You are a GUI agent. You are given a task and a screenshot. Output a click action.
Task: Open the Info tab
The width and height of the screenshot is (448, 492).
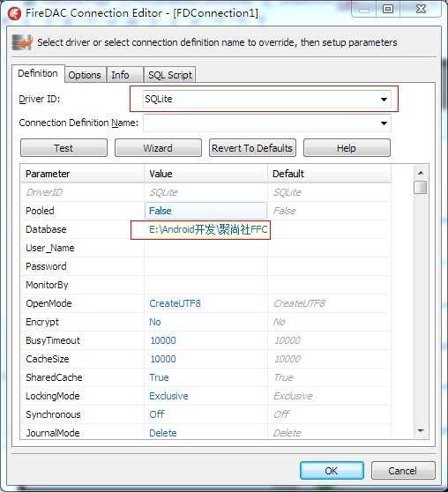point(124,75)
